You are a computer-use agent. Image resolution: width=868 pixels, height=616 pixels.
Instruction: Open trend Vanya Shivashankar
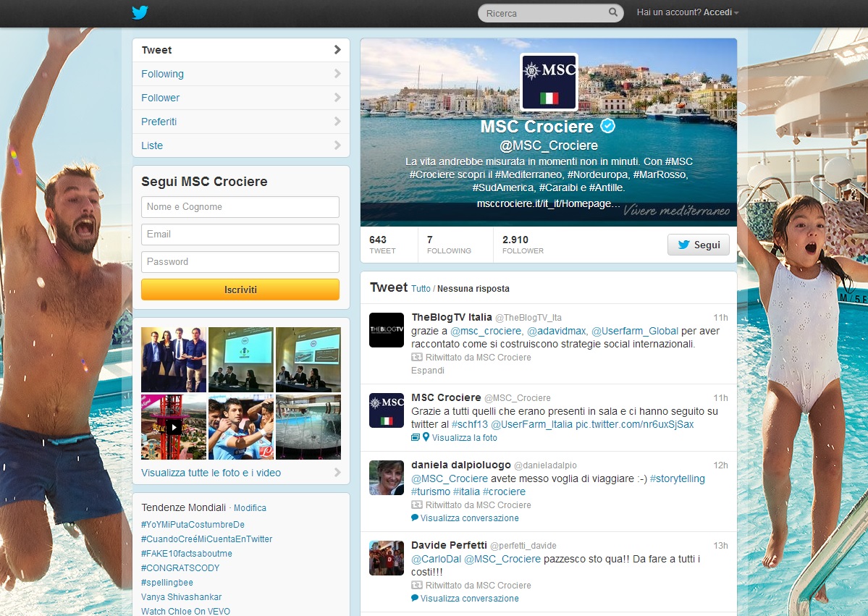(x=181, y=596)
